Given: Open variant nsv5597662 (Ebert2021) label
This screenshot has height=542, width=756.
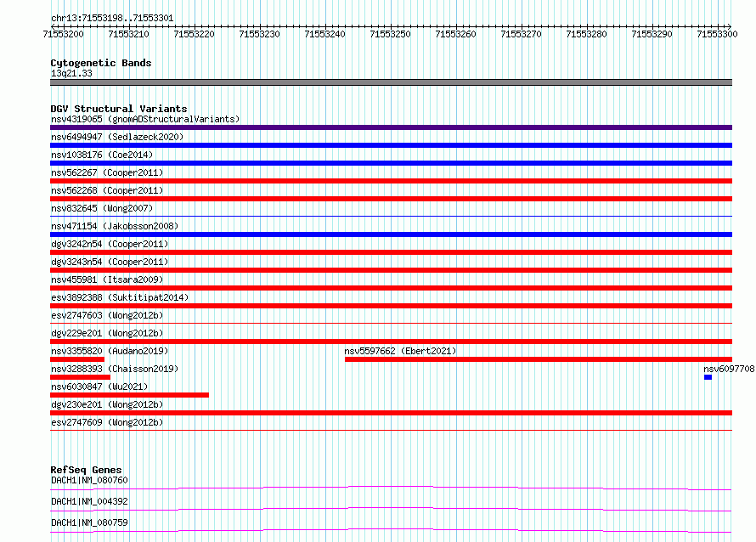Looking at the screenshot, I should (x=400, y=351).
